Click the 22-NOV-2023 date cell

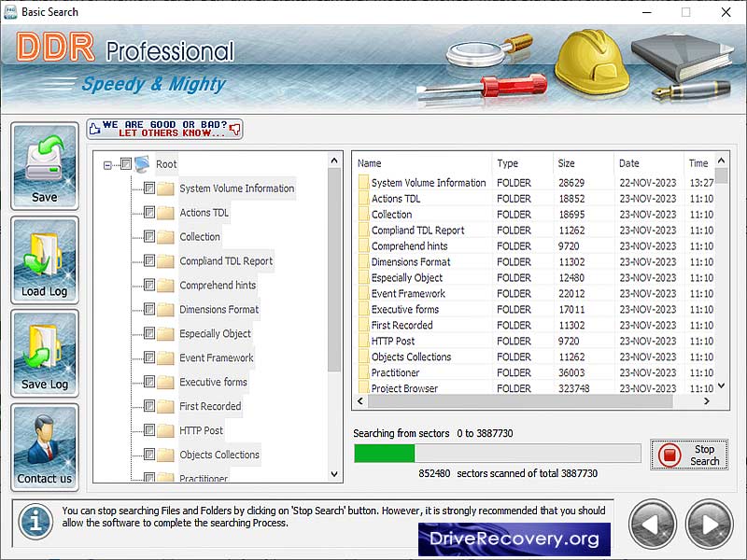(x=648, y=183)
